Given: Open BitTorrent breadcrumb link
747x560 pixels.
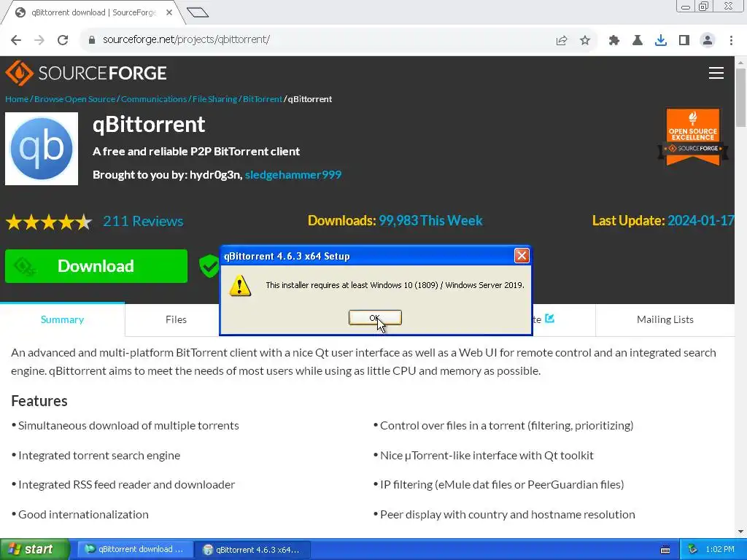Looking at the screenshot, I should 263,99.
